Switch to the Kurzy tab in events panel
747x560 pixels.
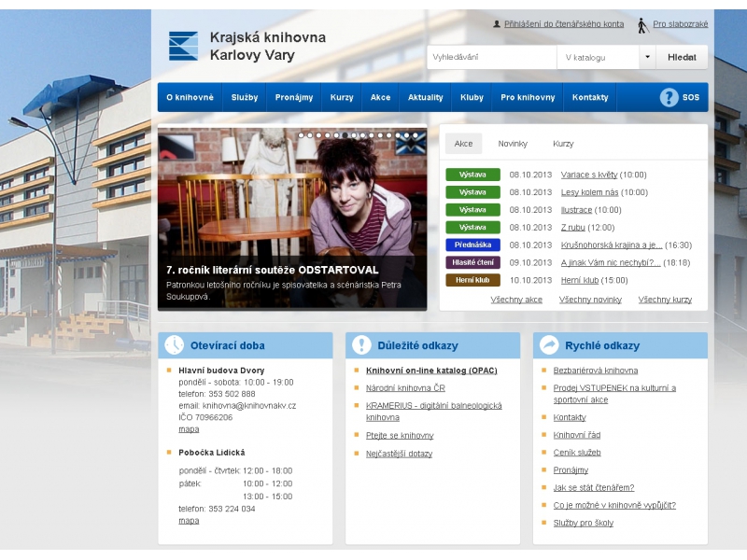click(563, 144)
